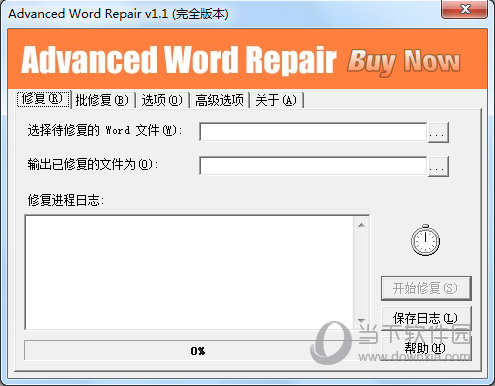495x386 pixels.
Task: Browse for the output file location
Action: pos(438,166)
